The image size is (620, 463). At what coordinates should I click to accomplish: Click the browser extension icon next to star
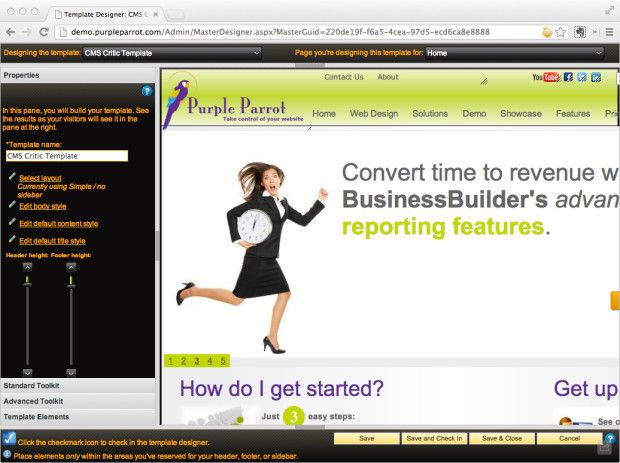tap(580, 32)
